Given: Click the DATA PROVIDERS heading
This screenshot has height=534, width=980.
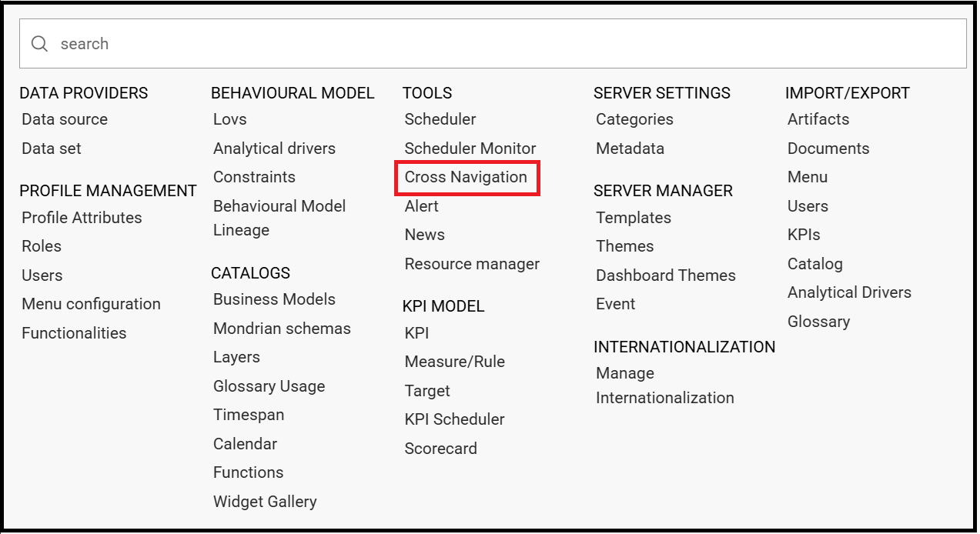Looking at the screenshot, I should 84,93.
